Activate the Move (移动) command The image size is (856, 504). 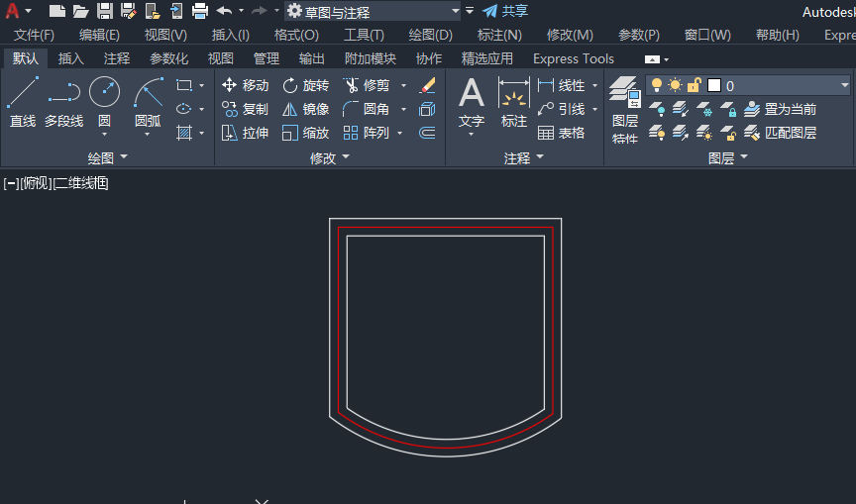245,85
